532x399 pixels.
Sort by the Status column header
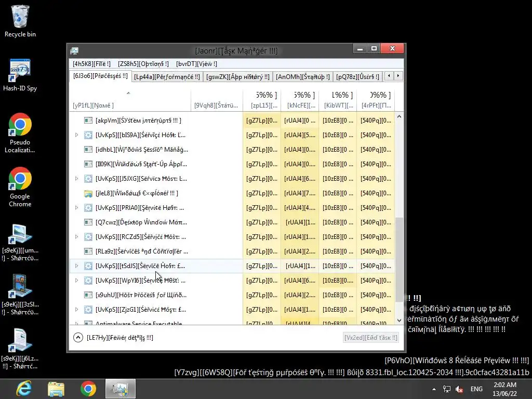217,100
